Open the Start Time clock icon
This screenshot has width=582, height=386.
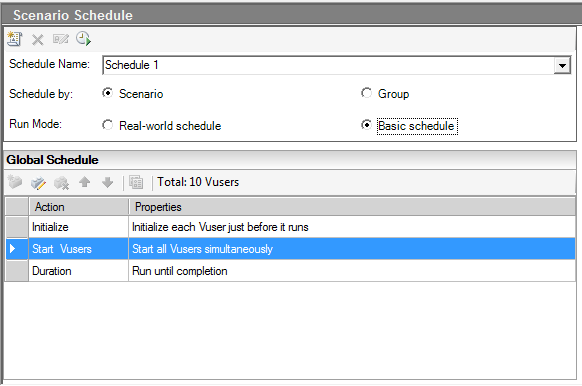[83, 39]
